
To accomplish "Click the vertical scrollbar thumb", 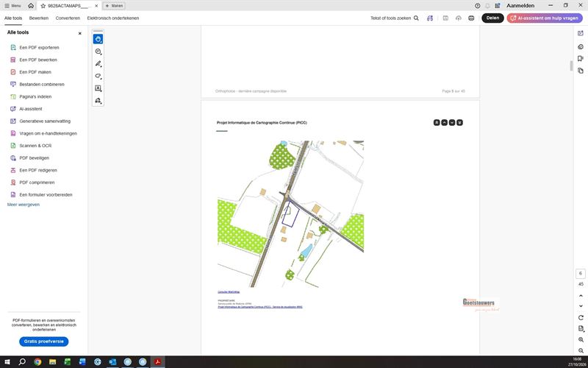I will 571,66.
